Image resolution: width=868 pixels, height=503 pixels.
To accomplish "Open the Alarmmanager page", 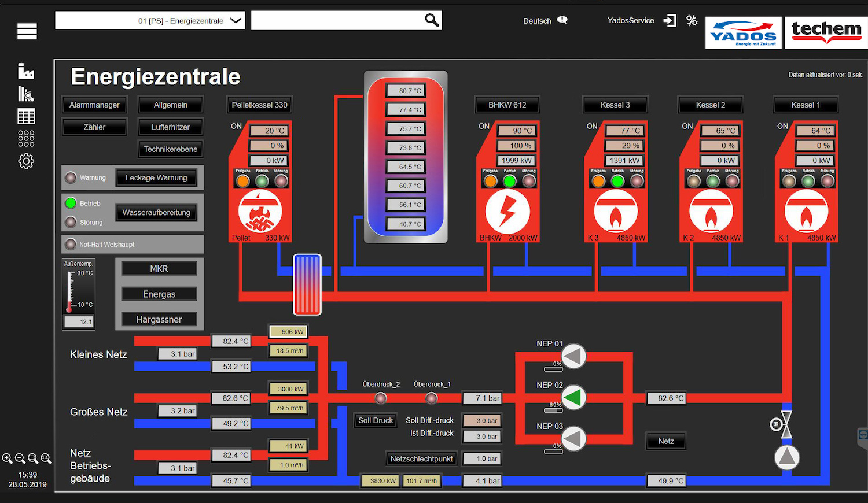I will 94,105.
